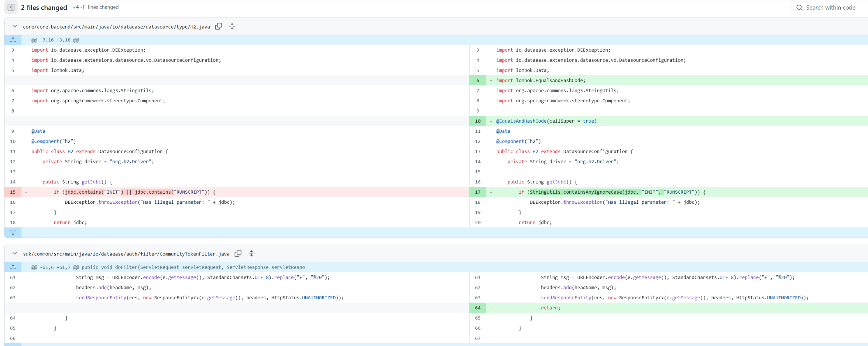Expand all lines in H2.java

pyautogui.click(x=232, y=26)
